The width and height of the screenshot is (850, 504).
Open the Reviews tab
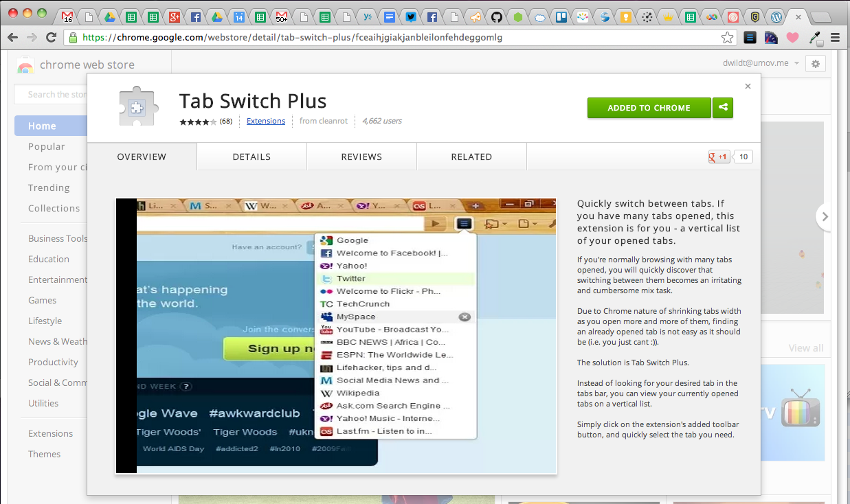[x=361, y=157]
